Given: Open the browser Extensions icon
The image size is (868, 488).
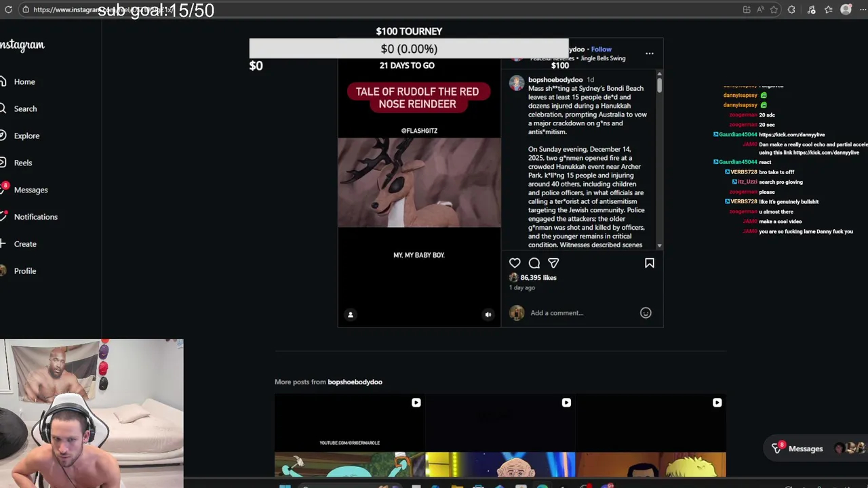Looking at the screenshot, I should click(791, 9).
